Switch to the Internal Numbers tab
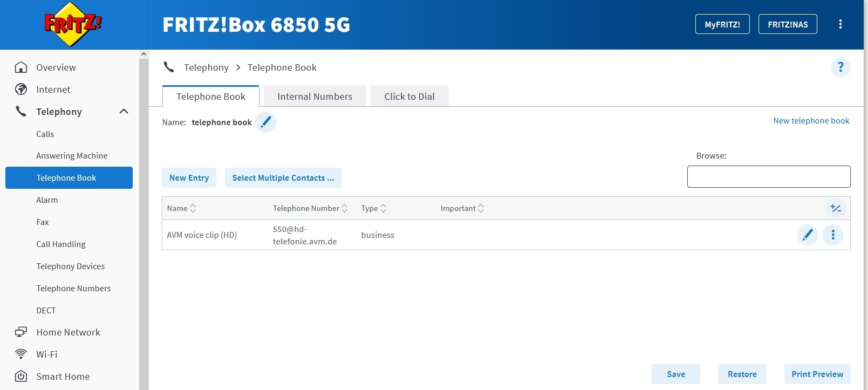Screen dimensions: 868x390 315,97
